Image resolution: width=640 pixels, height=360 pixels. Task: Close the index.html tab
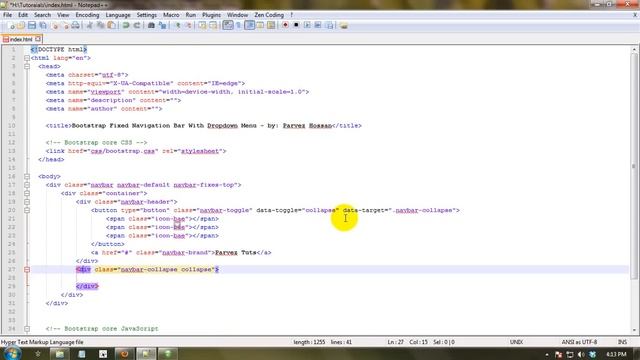click(x=38, y=39)
